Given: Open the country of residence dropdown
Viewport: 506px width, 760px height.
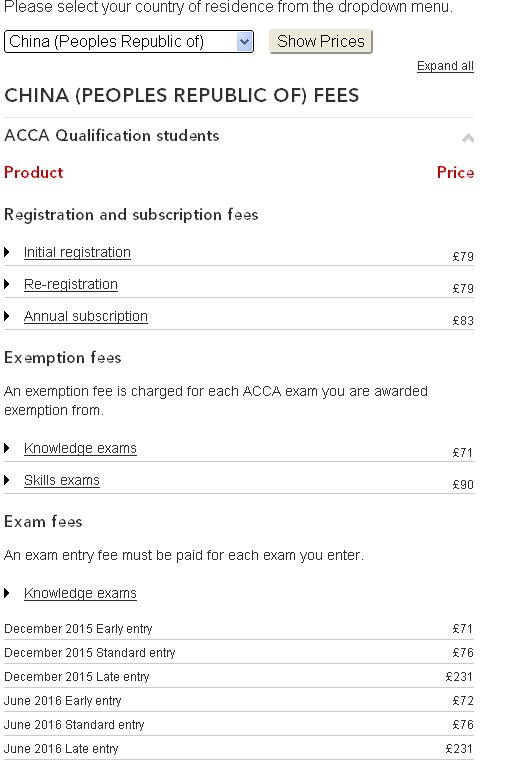Looking at the screenshot, I should 128,42.
